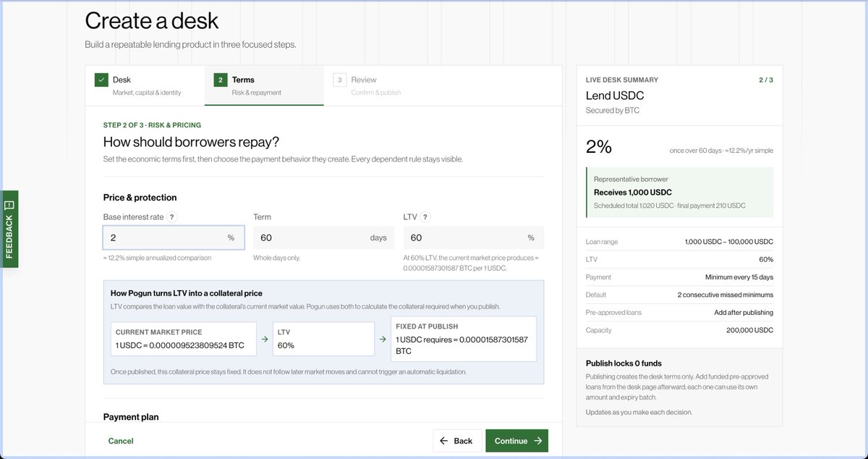Open the Review step tab
This screenshot has width=868, height=459.
tap(383, 85)
